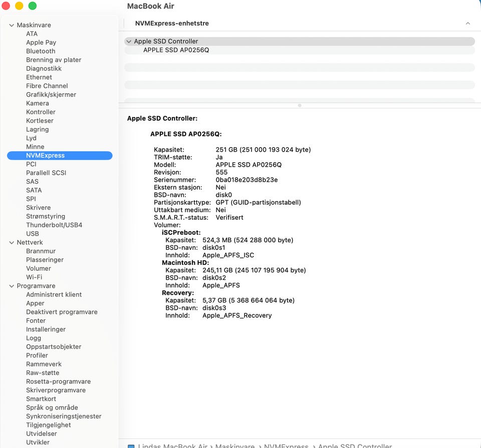
Task: Select Rammeverk entry
Action: pos(44,364)
